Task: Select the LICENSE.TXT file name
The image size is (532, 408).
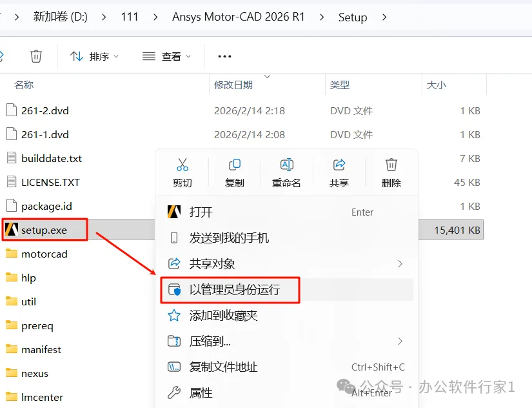Action: (50, 182)
